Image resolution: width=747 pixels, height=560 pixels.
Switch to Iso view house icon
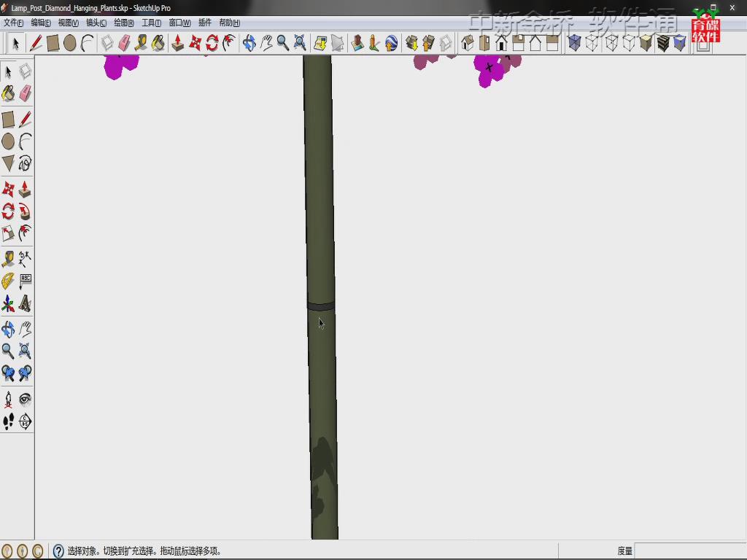468,43
